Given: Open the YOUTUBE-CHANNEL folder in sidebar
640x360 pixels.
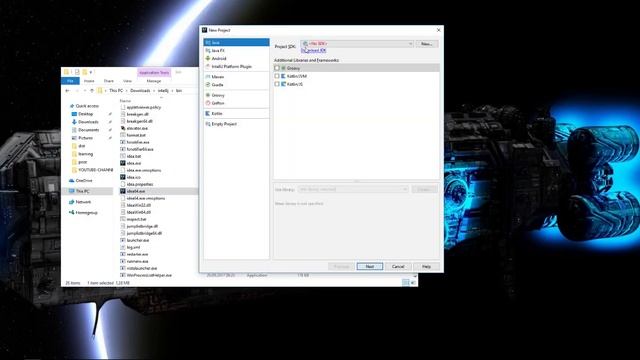Looking at the screenshot, I should tap(96, 170).
